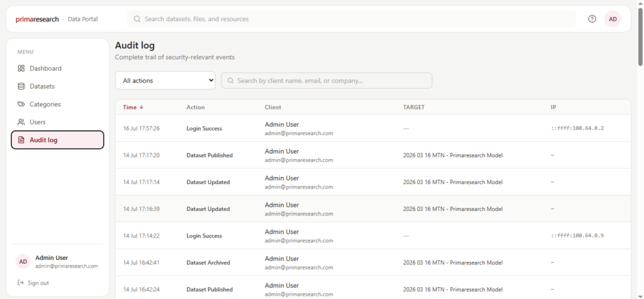Image resolution: width=644 pixels, height=299 pixels.
Task: Open the Dashboard menu item
Action: pyautogui.click(x=57, y=68)
